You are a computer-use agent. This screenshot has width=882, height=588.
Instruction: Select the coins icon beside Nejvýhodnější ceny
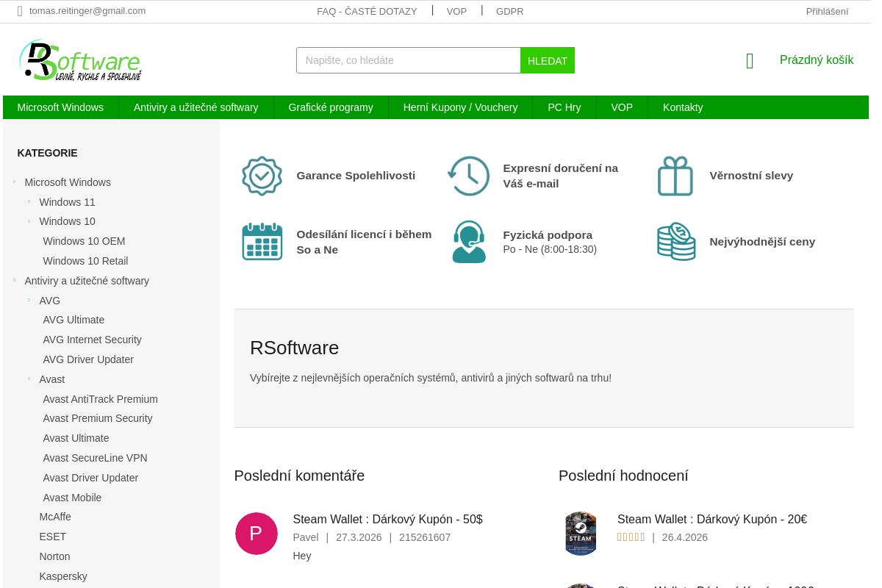[x=675, y=241]
